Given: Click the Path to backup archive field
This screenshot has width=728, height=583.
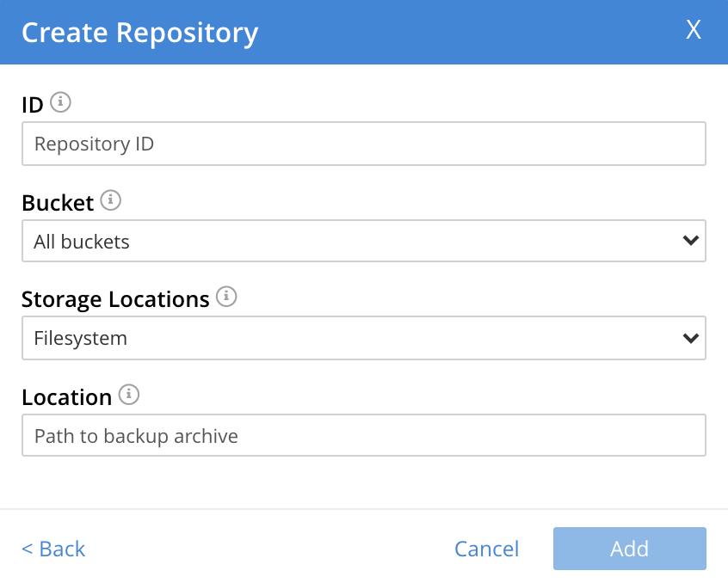Looking at the screenshot, I should pyautogui.click(x=361, y=435).
